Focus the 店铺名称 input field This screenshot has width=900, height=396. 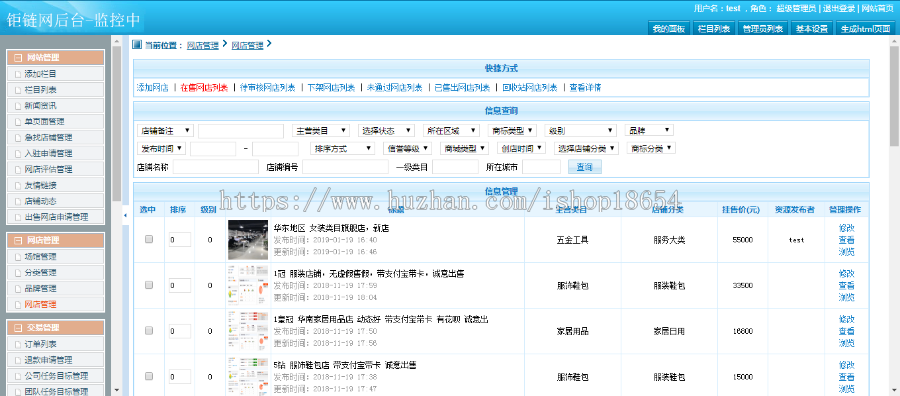point(216,167)
